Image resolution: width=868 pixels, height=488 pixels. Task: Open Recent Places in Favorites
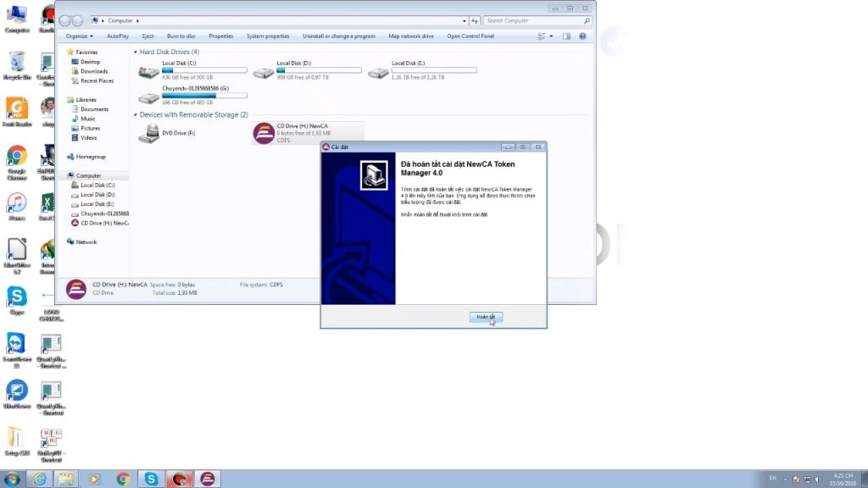click(x=97, y=80)
